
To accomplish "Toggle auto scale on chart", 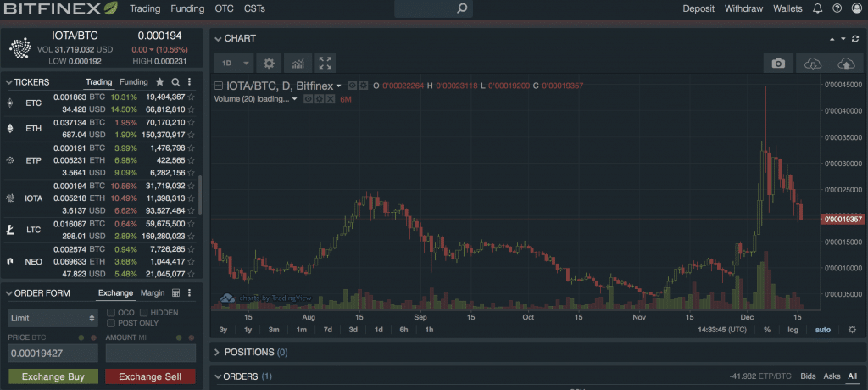I will 822,330.
